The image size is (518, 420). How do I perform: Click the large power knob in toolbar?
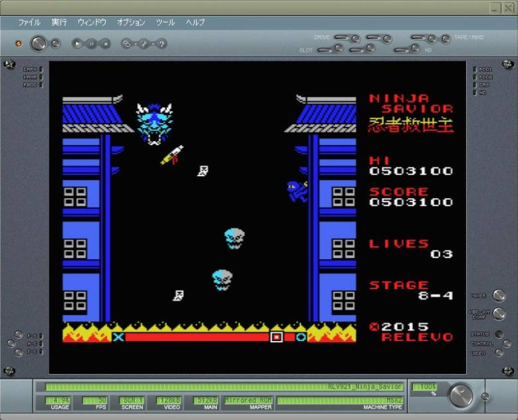[x=39, y=43]
